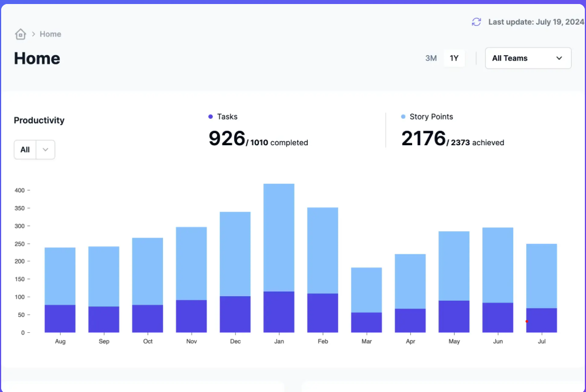Select the 1Y time range
Screen dimensions: 586x392
pos(454,58)
